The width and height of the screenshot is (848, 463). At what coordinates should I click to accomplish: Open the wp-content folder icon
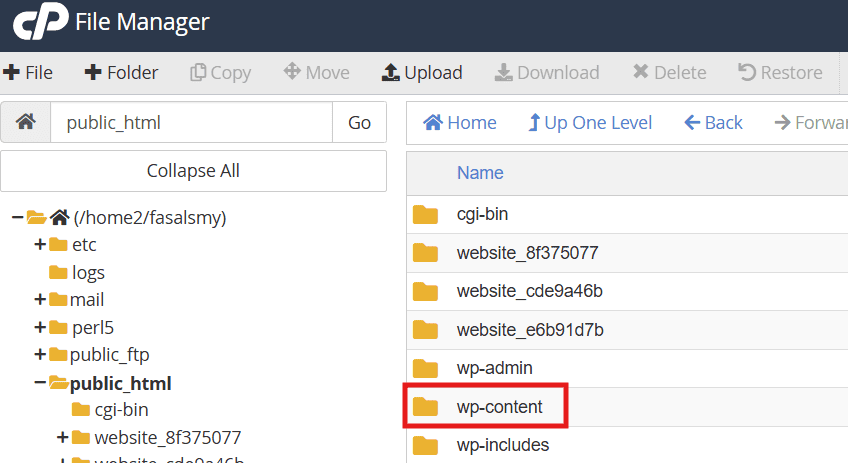[426, 407]
